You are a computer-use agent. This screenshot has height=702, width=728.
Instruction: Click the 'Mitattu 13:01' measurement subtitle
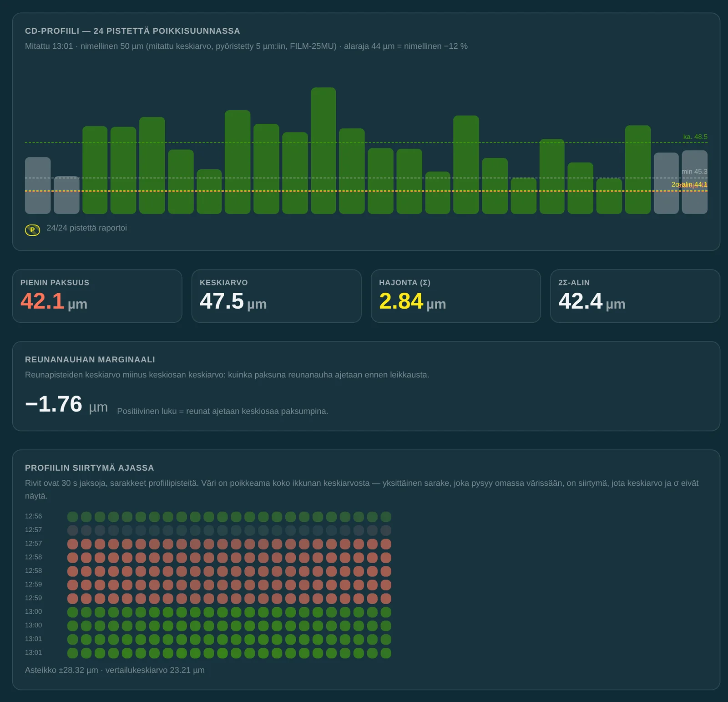point(246,46)
